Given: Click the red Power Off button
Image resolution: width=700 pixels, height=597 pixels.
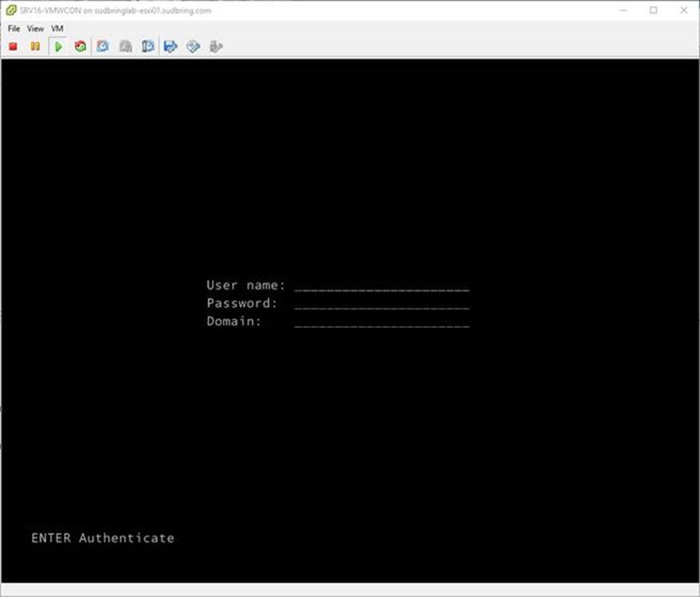Looking at the screenshot, I should click(x=13, y=46).
